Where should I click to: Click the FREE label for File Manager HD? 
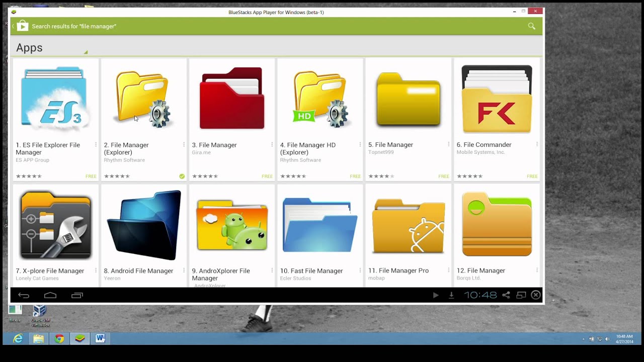pyautogui.click(x=355, y=176)
